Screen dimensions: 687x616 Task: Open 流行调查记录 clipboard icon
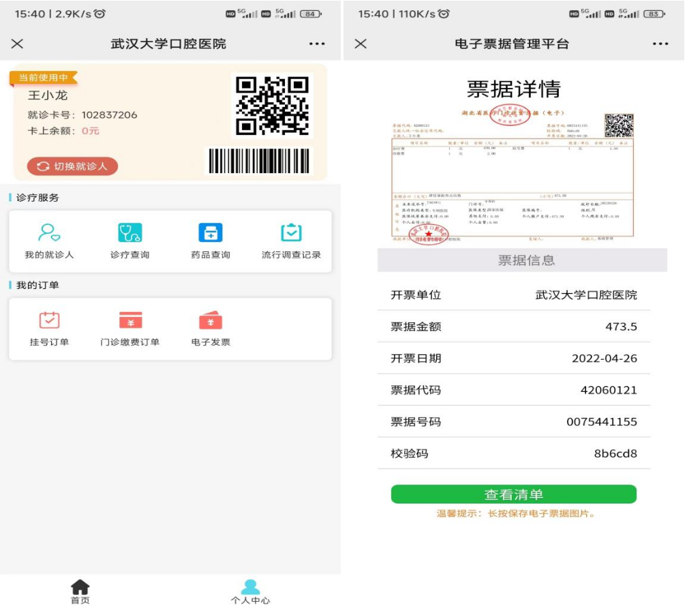(x=292, y=232)
